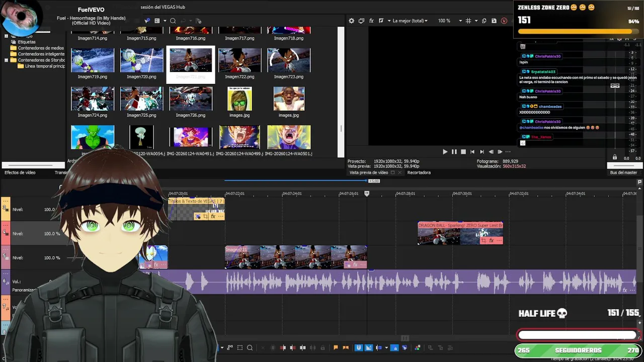Select the selection edit tool

240,347
